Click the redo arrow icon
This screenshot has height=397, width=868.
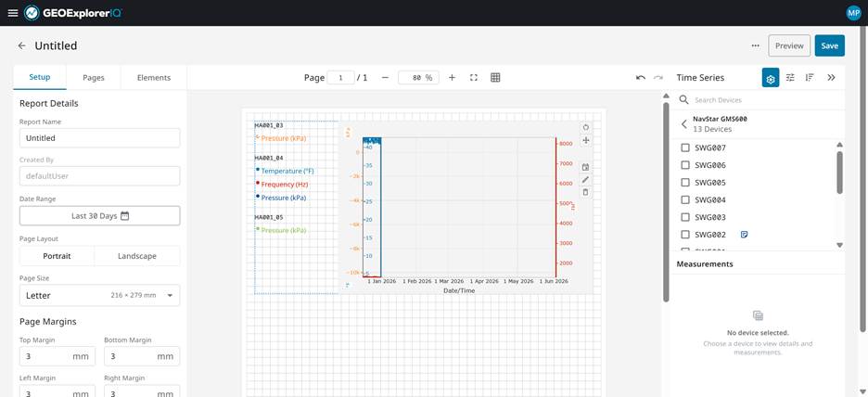[x=658, y=78]
